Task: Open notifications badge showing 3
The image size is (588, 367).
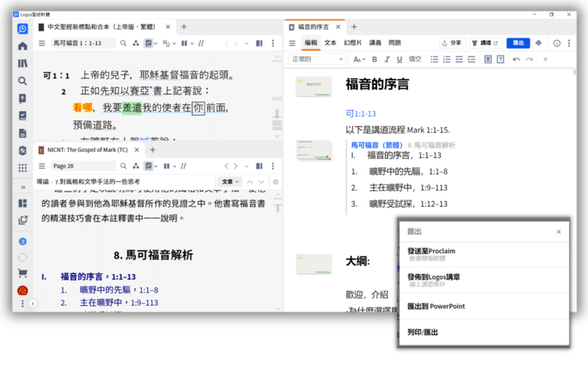Action: [x=22, y=241]
